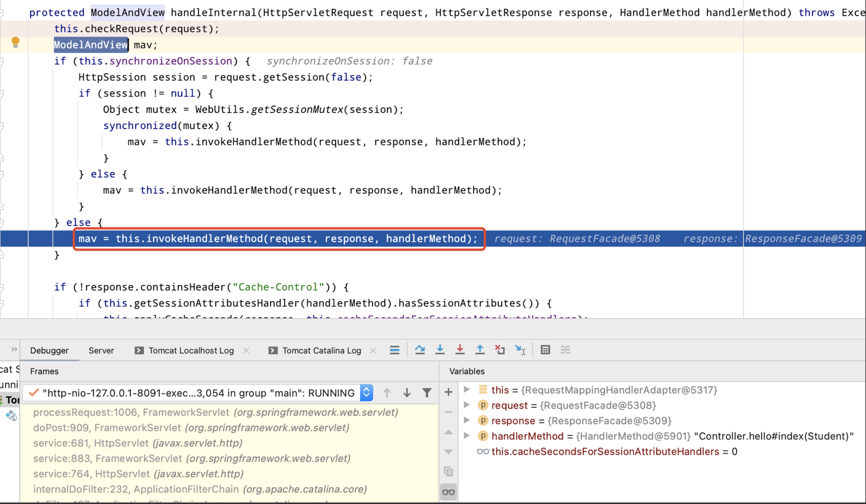866x504 pixels.
Task: Expand the hidden tool tabs chevron
Action: click(14, 350)
